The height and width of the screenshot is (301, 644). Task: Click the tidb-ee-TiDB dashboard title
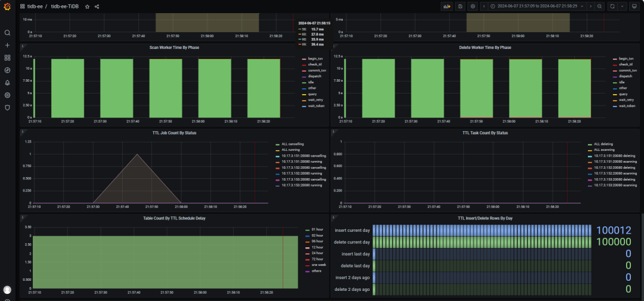(65, 7)
